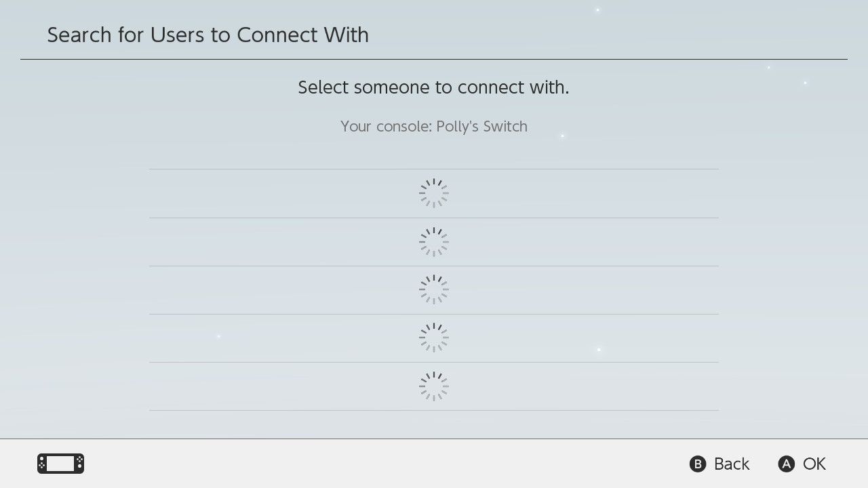Click the handheld console icon in footer

(60, 464)
